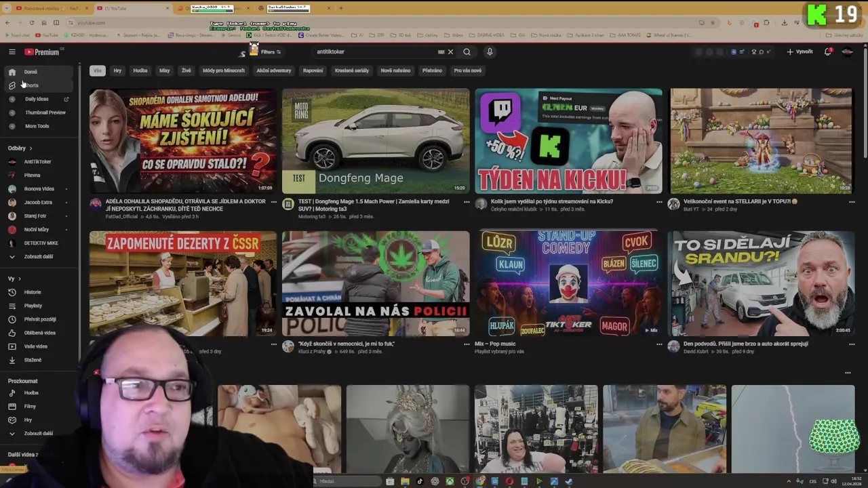Screen dimensions: 868x488
Task: Open Zapomenuté dezerty z ČSSR thumbnail
Action: coord(183,283)
